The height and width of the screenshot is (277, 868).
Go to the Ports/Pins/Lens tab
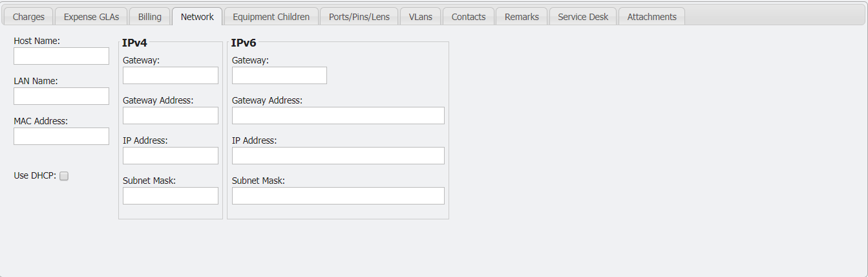(359, 17)
